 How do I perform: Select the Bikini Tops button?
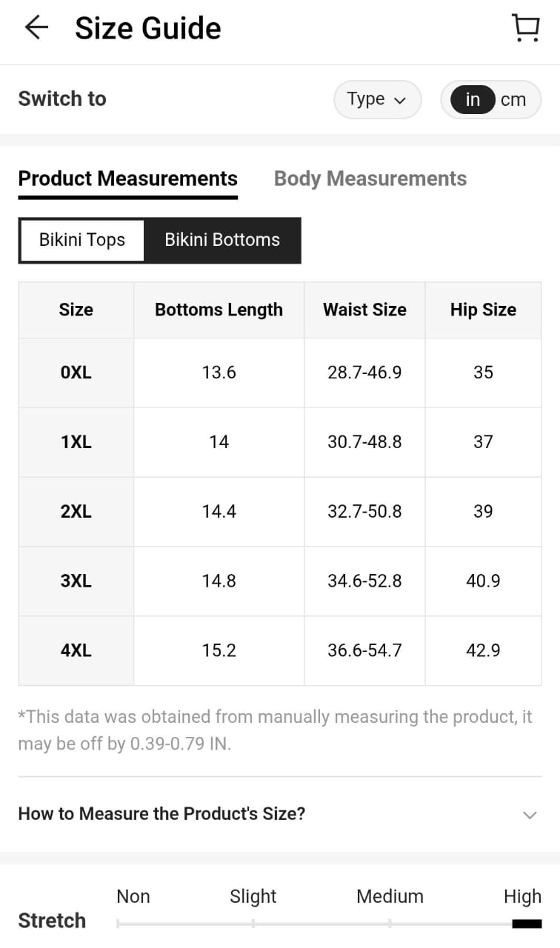tap(82, 240)
